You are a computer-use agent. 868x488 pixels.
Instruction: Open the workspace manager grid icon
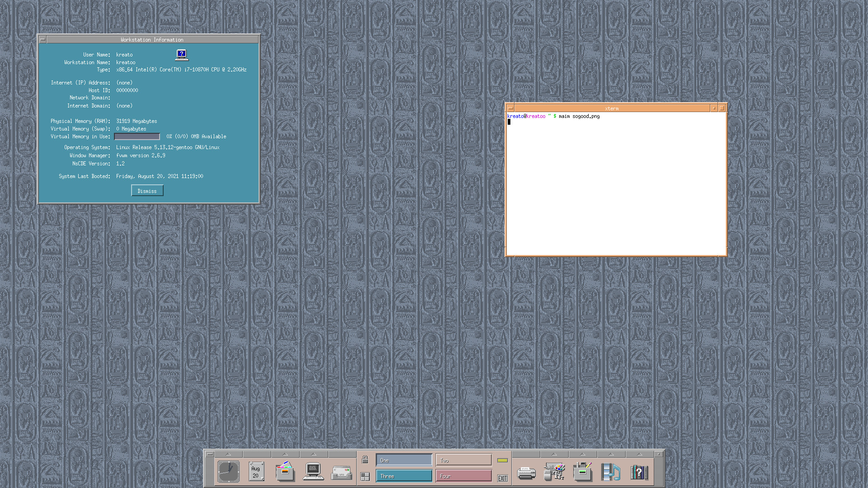(x=365, y=477)
